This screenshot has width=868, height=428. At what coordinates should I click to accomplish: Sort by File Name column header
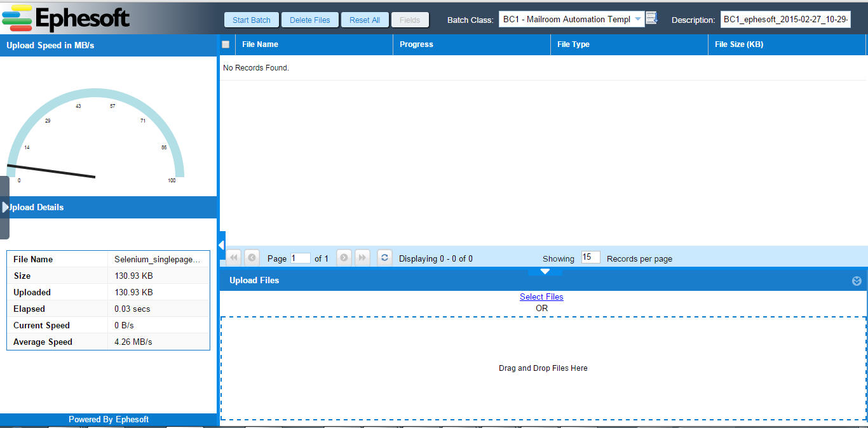tap(314, 44)
